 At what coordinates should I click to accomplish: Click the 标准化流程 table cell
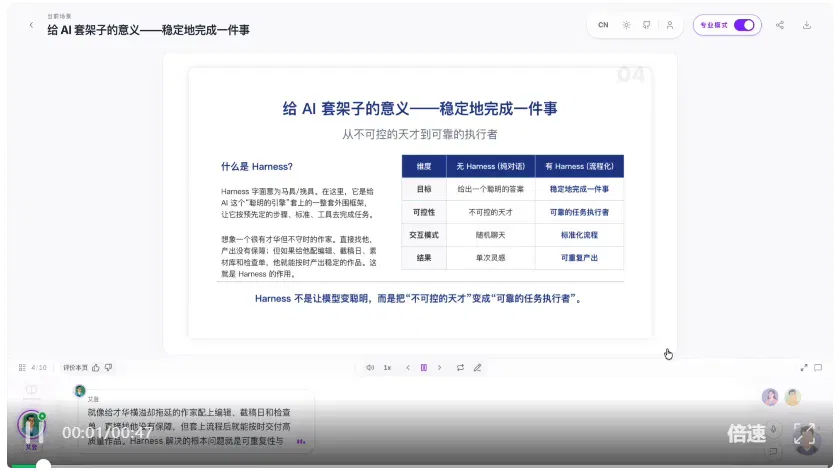pyautogui.click(x=579, y=235)
